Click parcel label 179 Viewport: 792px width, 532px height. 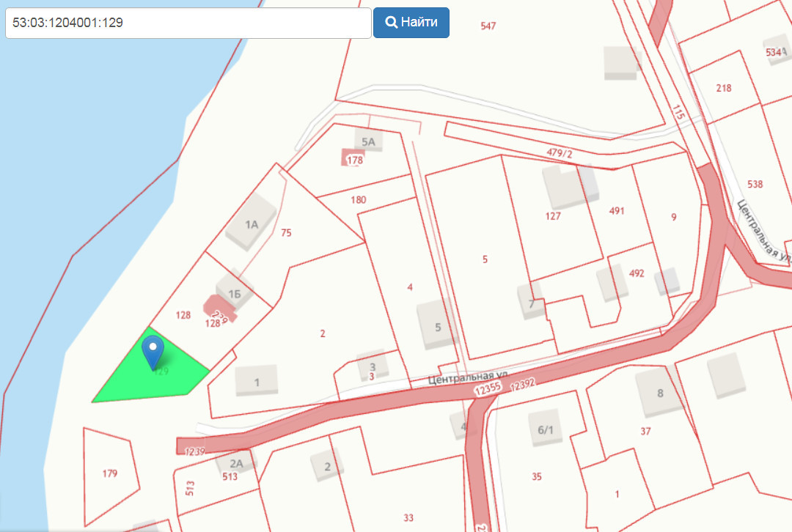point(109,473)
